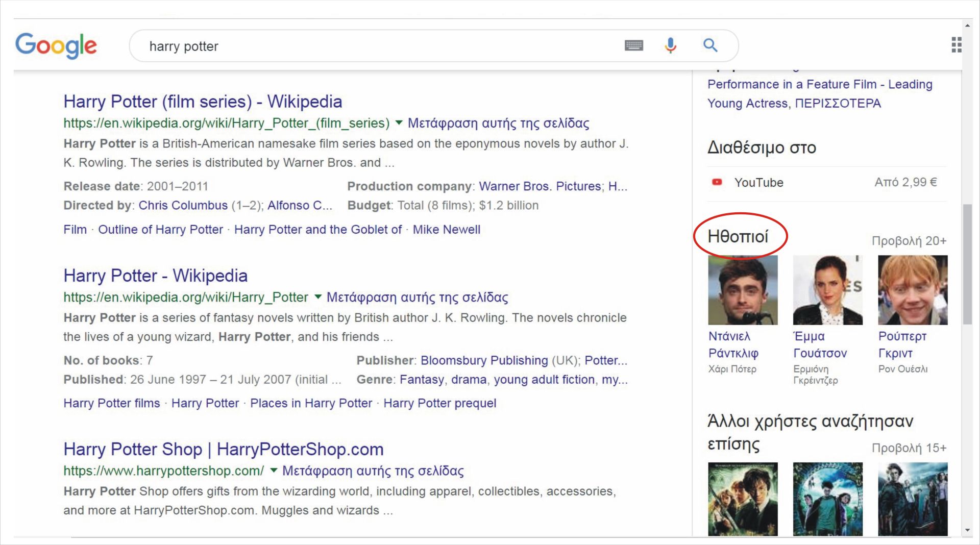Open Harry Potter (film series) Wikipedia result
Viewport: 980px width, 545px height.
tap(203, 102)
